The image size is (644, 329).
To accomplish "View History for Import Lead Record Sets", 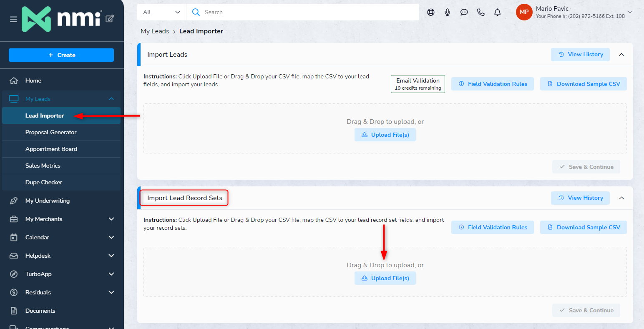I will coord(580,198).
